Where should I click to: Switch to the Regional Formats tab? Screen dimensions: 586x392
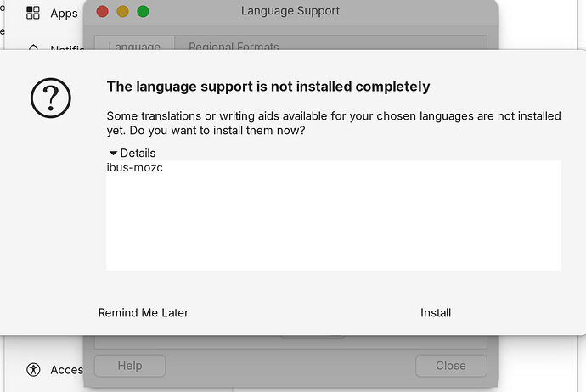pyautogui.click(x=234, y=47)
